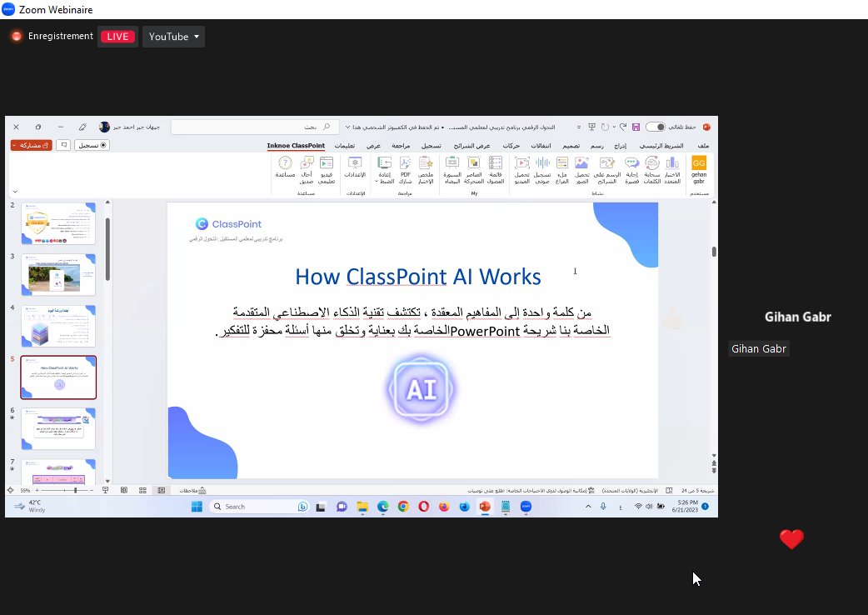This screenshot has width=868, height=615.
Task: Open the comments pane button
Action: point(64,145)
